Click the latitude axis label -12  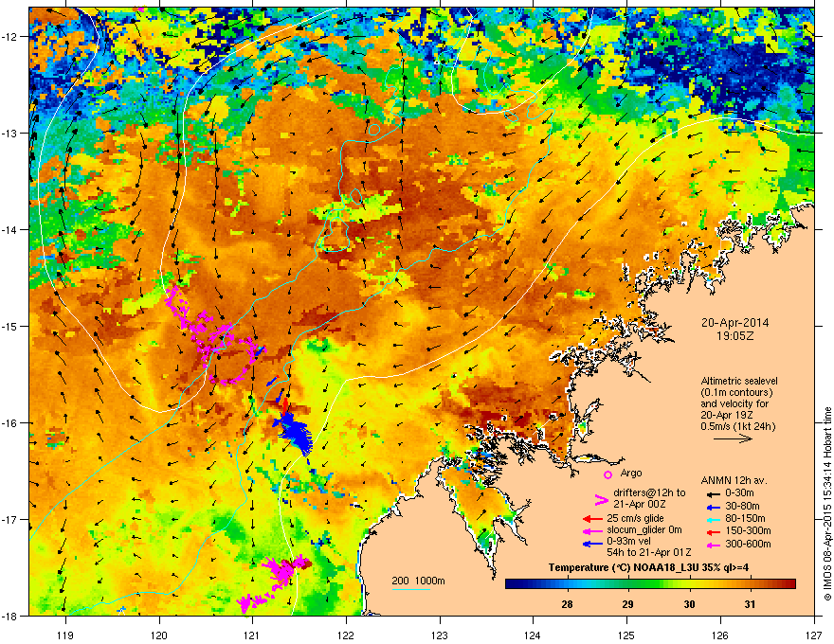pos(10,36)
